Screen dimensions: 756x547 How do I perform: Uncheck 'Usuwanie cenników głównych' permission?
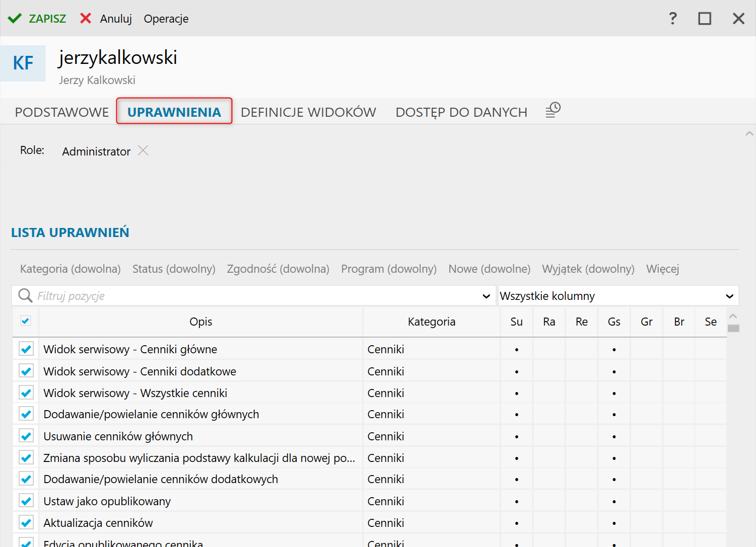point(26,436)
